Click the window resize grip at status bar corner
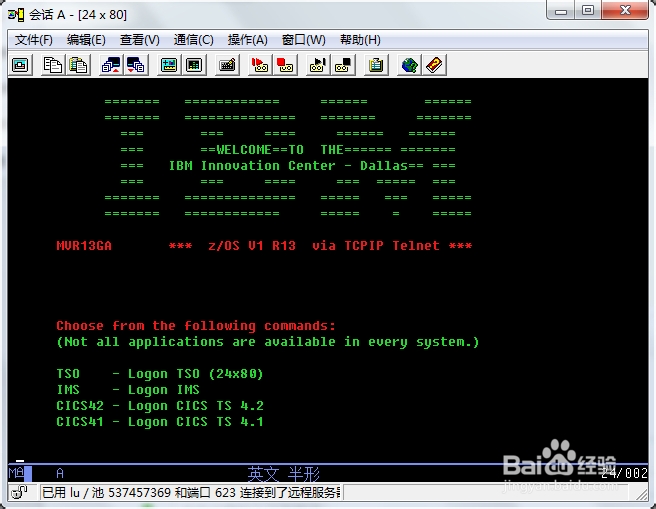The height and width of the screenshot is (509, 656). pos(641,494)
